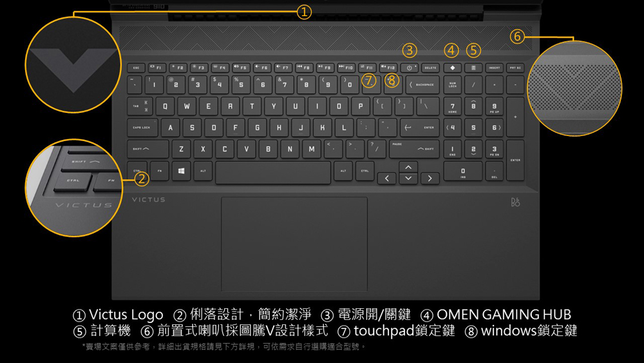The height and width of the screenshot is (363, 644).
Task: Click the down arrow key
Action: 408,179
